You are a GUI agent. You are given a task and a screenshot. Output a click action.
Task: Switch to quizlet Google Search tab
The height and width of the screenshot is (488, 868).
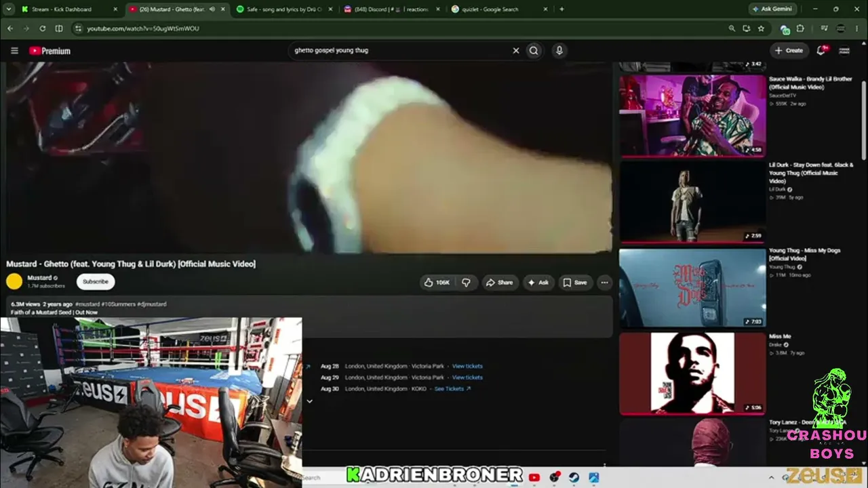(499, 9)
